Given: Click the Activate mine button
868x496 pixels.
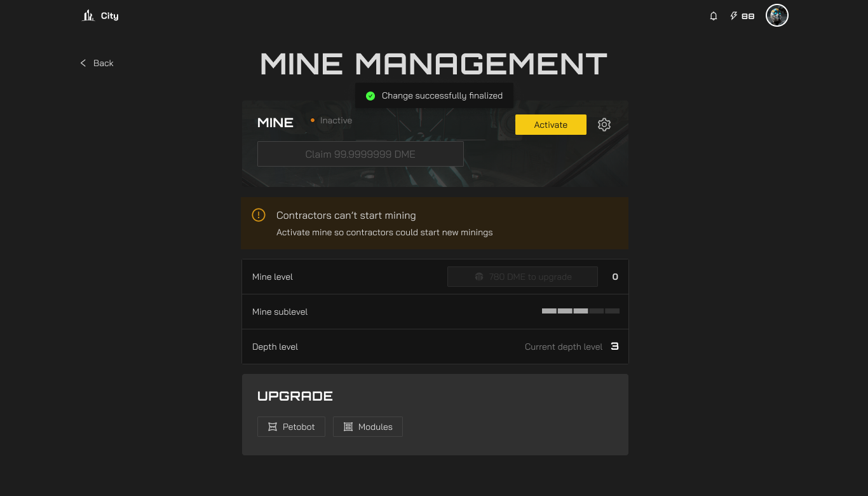Looking at the screenshot, I should (551, 125).
